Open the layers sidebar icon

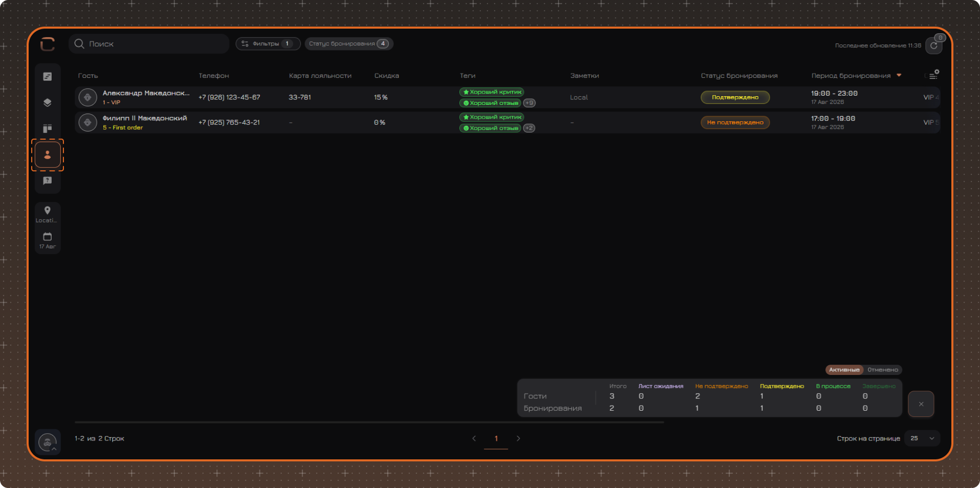coord(48,102)
